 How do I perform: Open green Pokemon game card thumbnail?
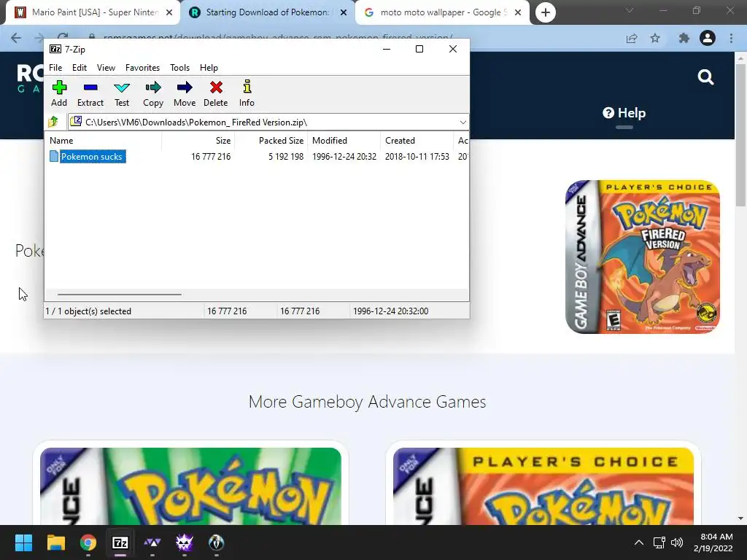point(190,486)
